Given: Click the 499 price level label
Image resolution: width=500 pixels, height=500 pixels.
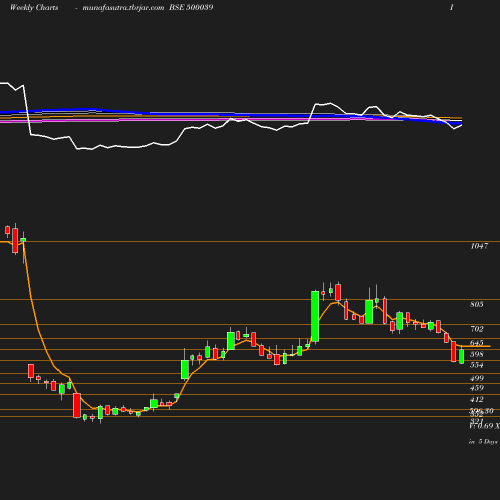Looking at the screenshot, I should (x=477, y=378).
